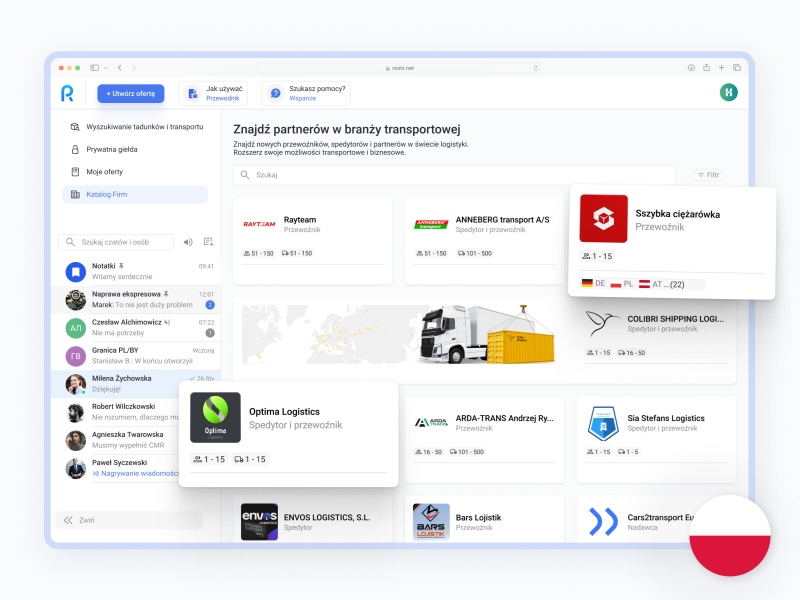This screenshot has height=600, width=800.
Task: Click DE PL AT countries list
Action: pyautogui.click(x=642, y=284)
